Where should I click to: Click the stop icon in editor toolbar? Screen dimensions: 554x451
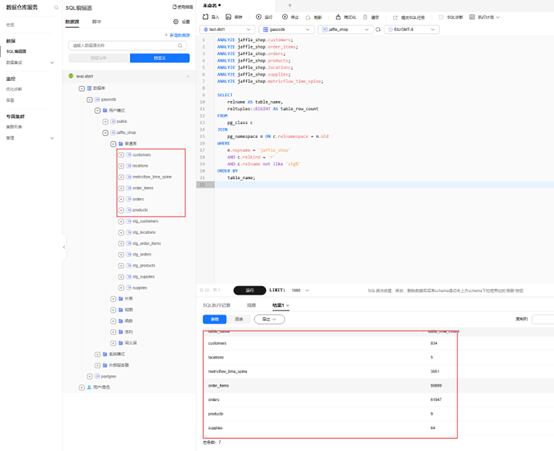(285, 17)
